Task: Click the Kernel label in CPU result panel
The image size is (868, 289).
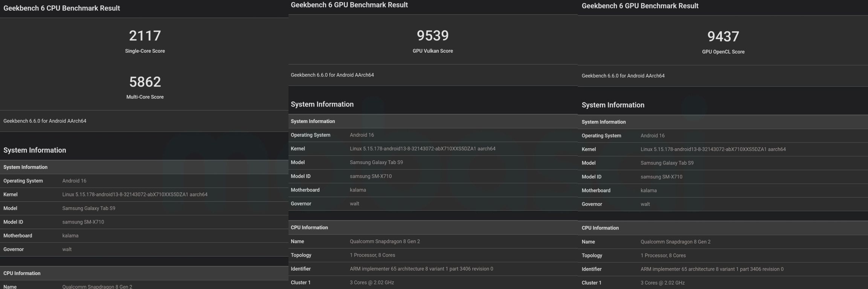Action: [11, 195]
